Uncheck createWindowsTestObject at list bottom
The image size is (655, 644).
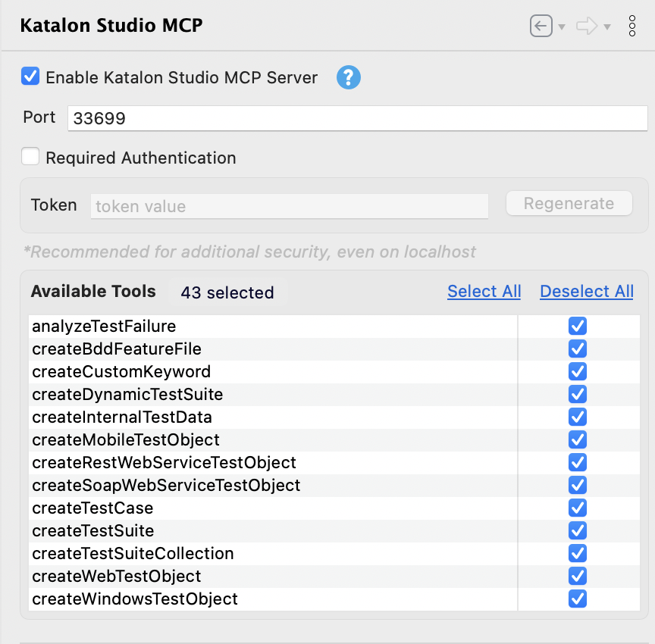click(x=578, y=599)
